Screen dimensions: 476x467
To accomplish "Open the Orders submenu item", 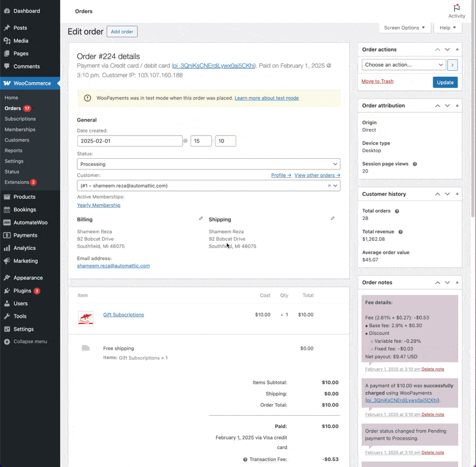I will pyautogui.click(x=12, y=108).
